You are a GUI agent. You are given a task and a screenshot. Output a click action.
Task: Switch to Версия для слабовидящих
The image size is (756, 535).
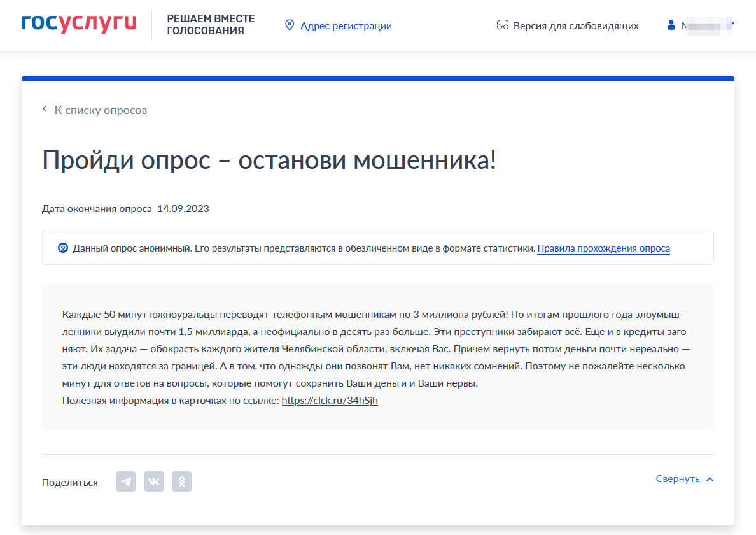tap(575, 26)
